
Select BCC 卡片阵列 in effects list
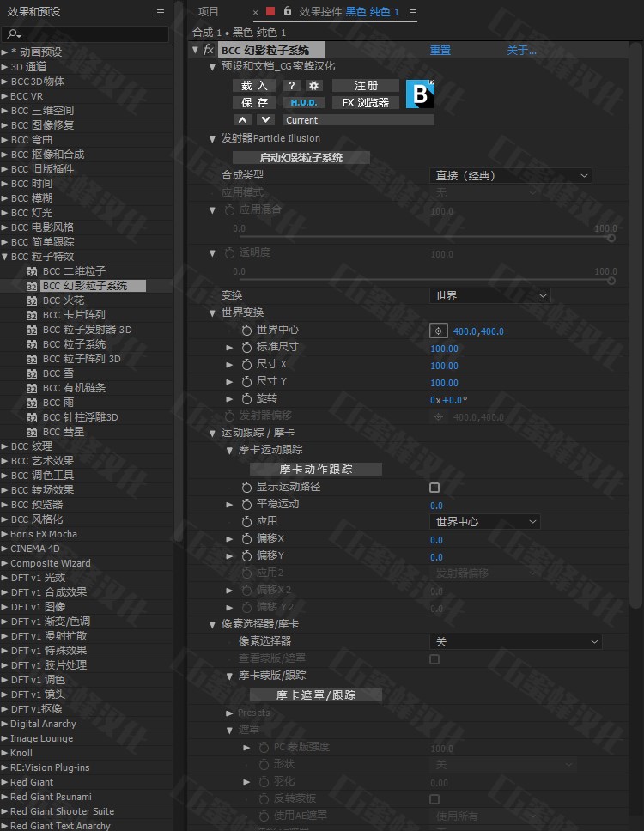74,315
